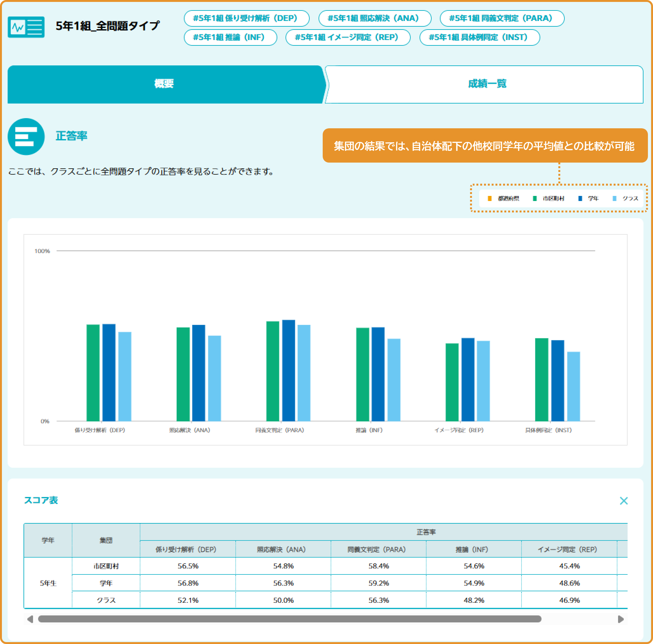Open the #5年1組 推論 (INF) tag
The width and height of the screenshot is (653, 644).
pos(230,37)
